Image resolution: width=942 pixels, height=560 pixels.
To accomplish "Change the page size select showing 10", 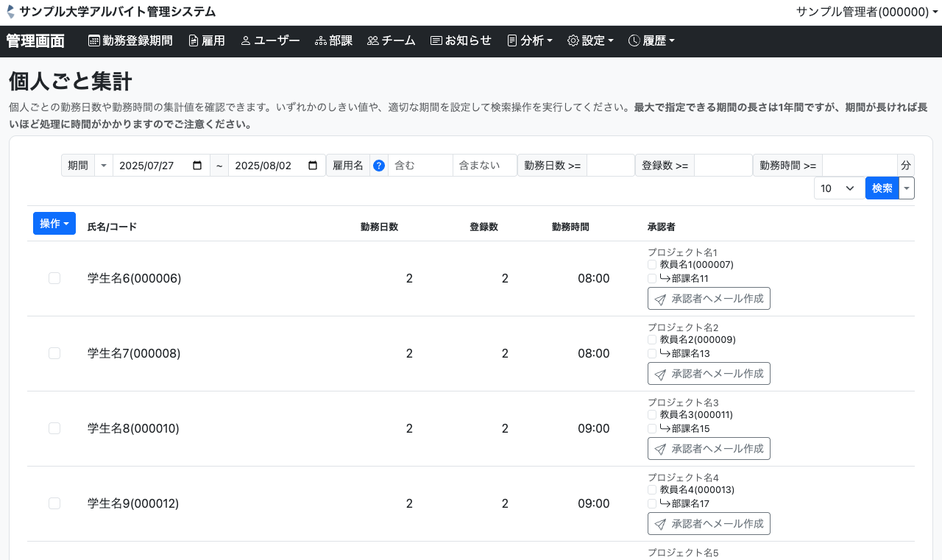I will click(839, 188).
